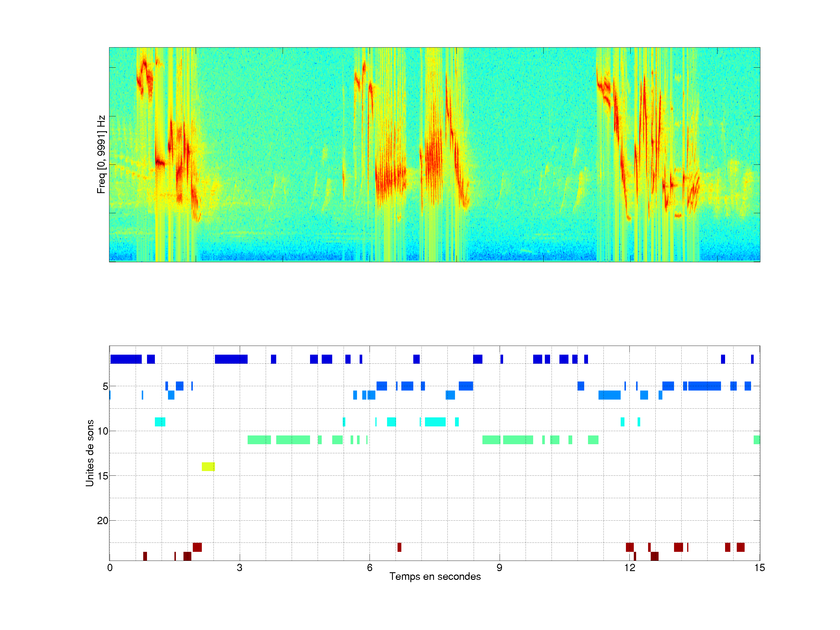840x630 pixels.
Task: Click the yellow segment in the lower plot
Action: point(208,466)
